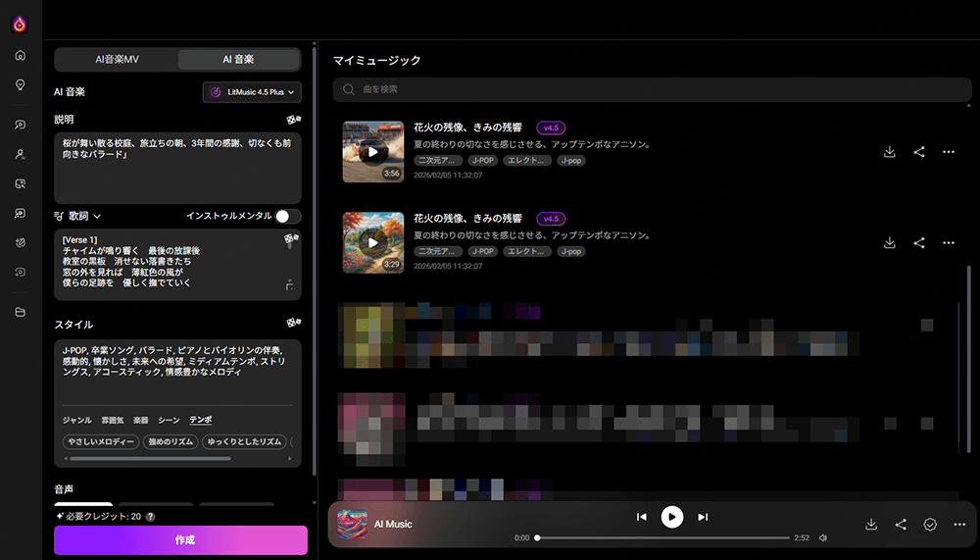Download the second 花火の残像 track (3:29)
Viewport: 980px width, 560px height.
pyautogui.click(x=890, y=243)
